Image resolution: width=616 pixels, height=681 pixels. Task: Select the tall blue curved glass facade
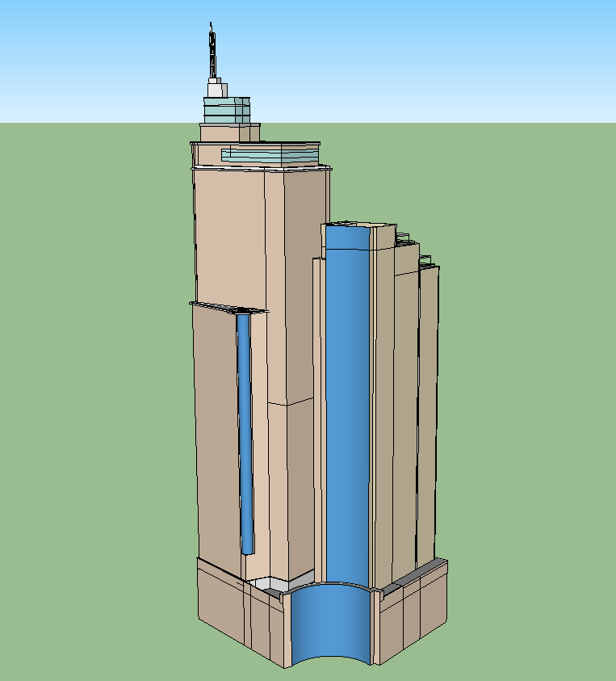[347, 404]
